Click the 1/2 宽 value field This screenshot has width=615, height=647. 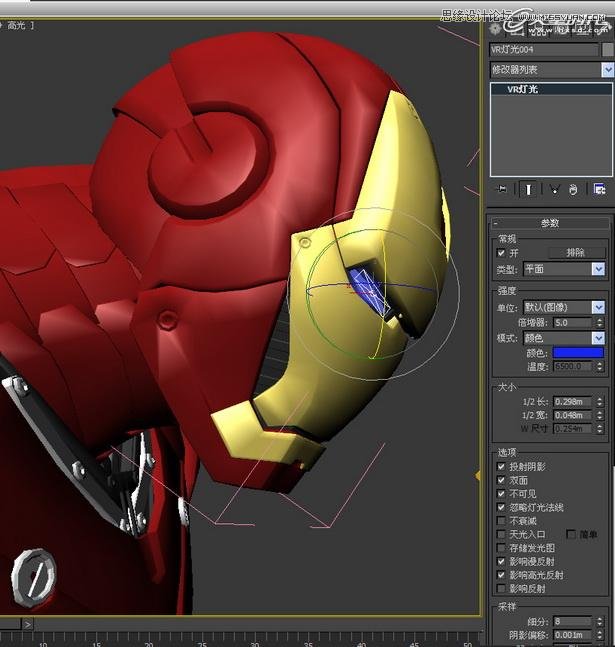point(573,415)
